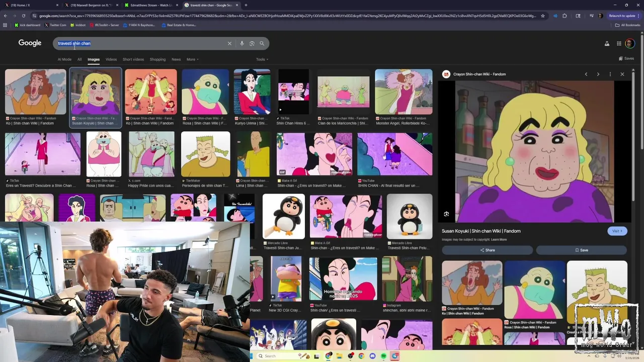
Task: Switch to Short videos tab
Action: [x=133, y=59]
